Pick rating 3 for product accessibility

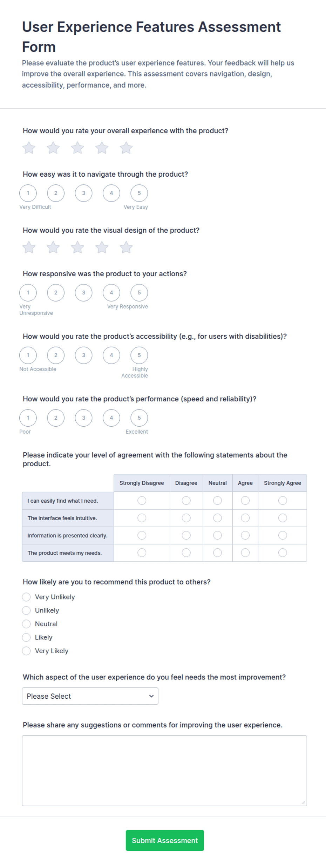83,355
